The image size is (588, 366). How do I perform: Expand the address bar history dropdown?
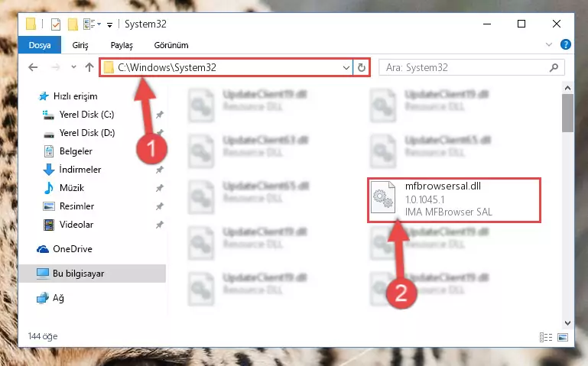346,68
